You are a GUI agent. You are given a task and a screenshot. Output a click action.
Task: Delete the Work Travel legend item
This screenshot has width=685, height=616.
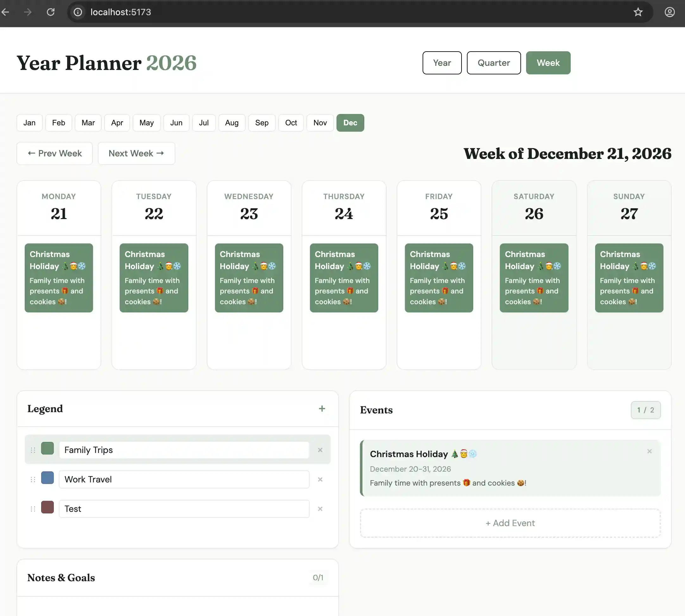pyautogui.click(x=320, y=479)
